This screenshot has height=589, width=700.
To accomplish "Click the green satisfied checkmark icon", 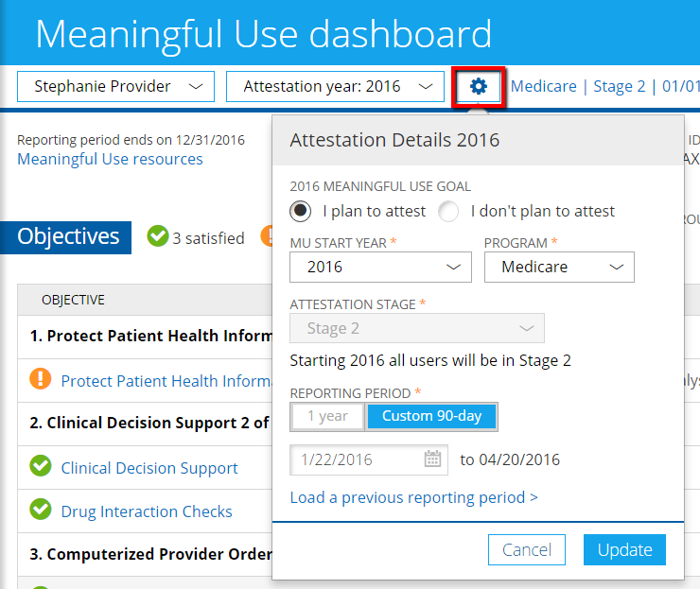I will (158, 237).
